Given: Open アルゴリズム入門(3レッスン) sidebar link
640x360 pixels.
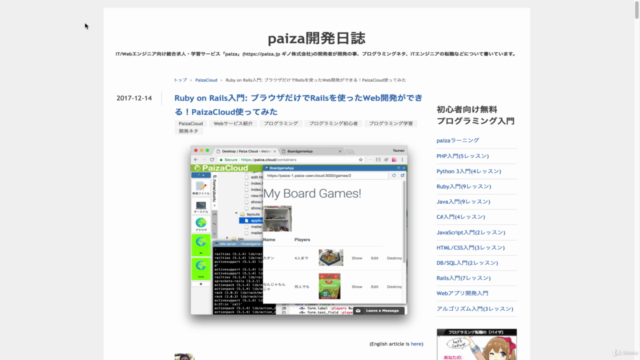Looking at the screenshot, I should (x=475, y=309).
